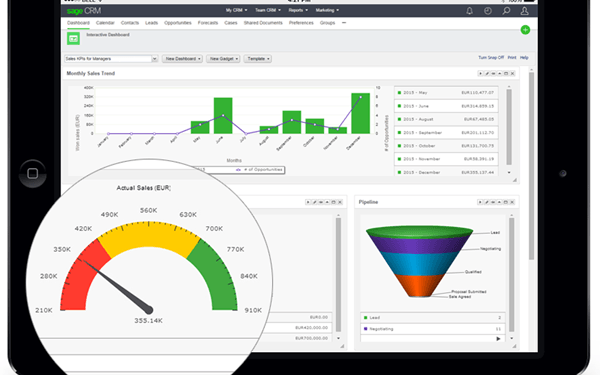Click the # of Opportunities chart legend entry
The width and height of the screenshot is (600, 375).
point(260,170)
